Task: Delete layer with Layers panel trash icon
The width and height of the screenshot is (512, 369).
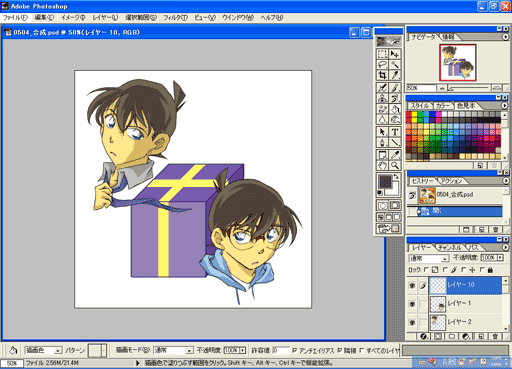Action: click(x=495, y=337)
